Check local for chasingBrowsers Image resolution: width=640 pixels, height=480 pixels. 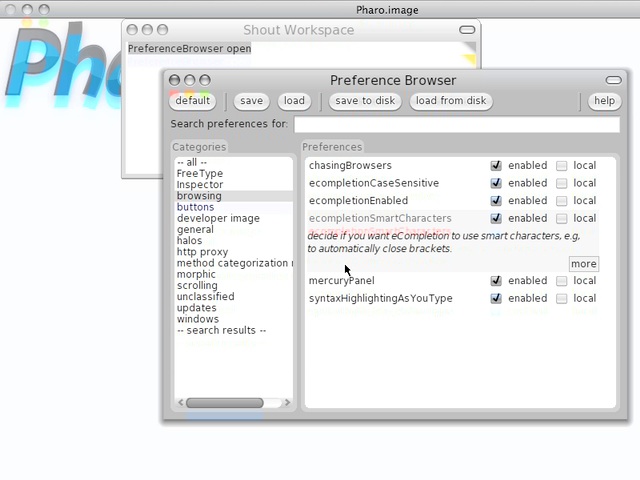pyautogui.click(x=562, y=166)
